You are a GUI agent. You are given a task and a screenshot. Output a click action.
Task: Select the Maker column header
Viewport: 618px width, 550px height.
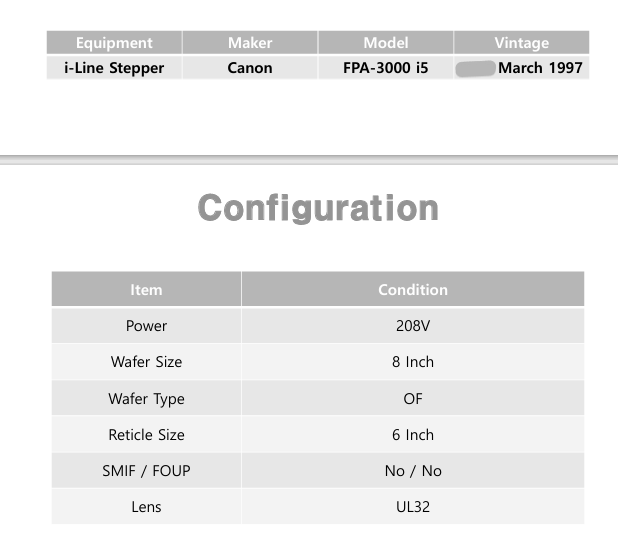pos(250,43)
